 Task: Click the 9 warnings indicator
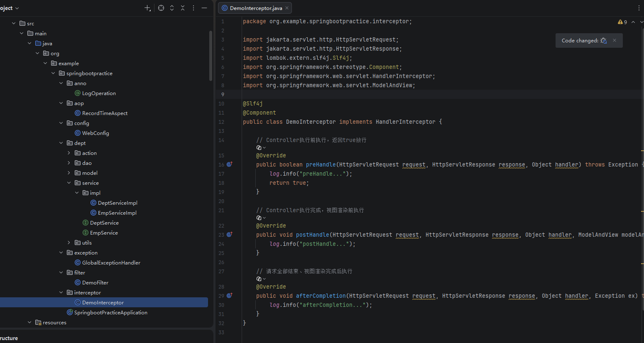point(622,22)
